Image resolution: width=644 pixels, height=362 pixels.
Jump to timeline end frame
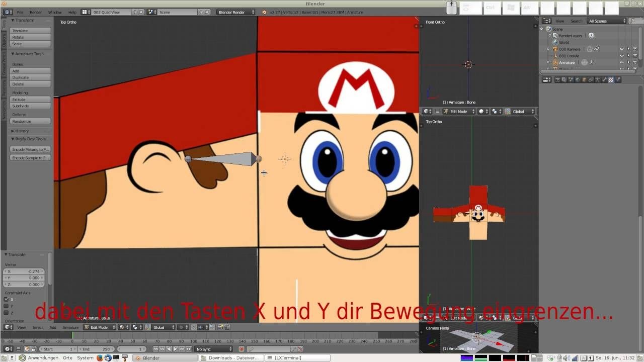(x=189, y=349)
